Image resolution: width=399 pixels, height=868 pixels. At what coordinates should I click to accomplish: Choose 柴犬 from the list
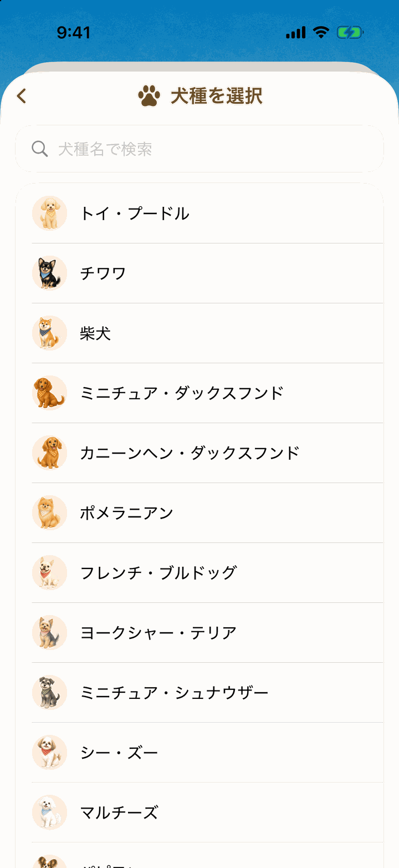199,333
